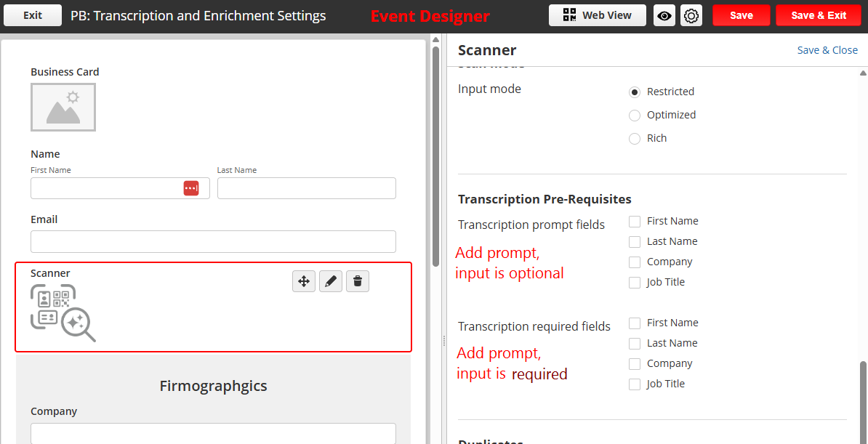Click the Input mode label

489,89
